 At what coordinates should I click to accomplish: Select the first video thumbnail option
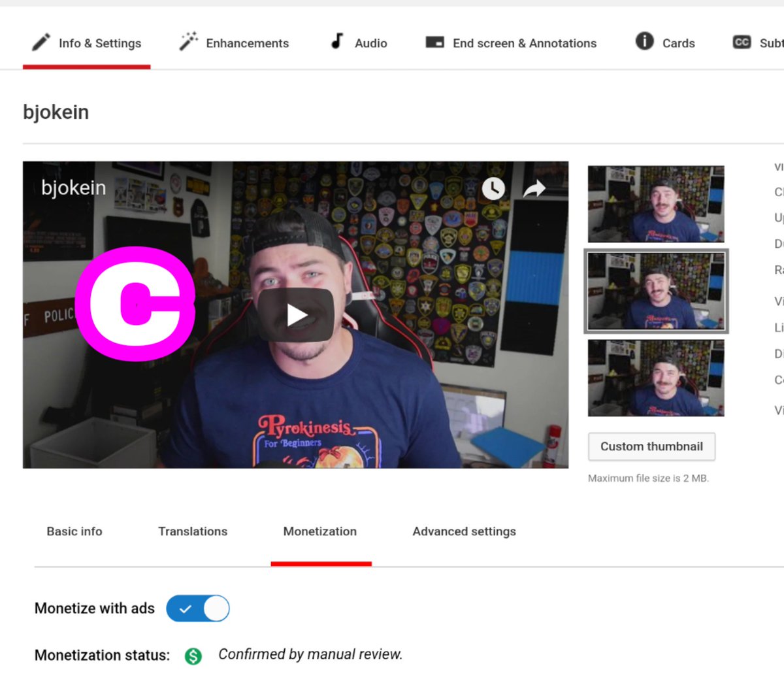656,204
